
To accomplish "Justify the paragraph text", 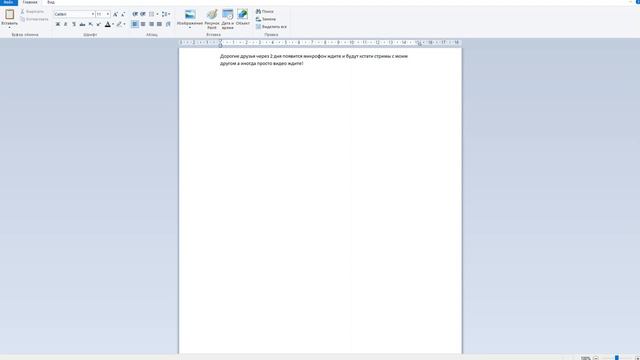I will (159, 24).
